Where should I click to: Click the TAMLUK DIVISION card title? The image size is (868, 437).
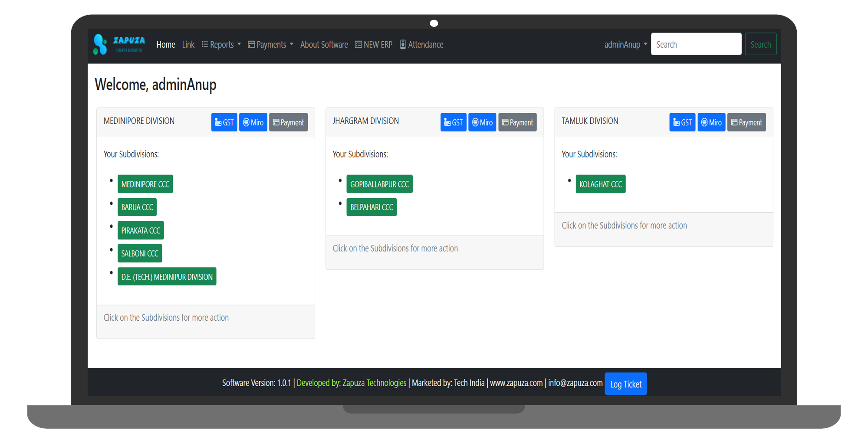tap(590, 121)
